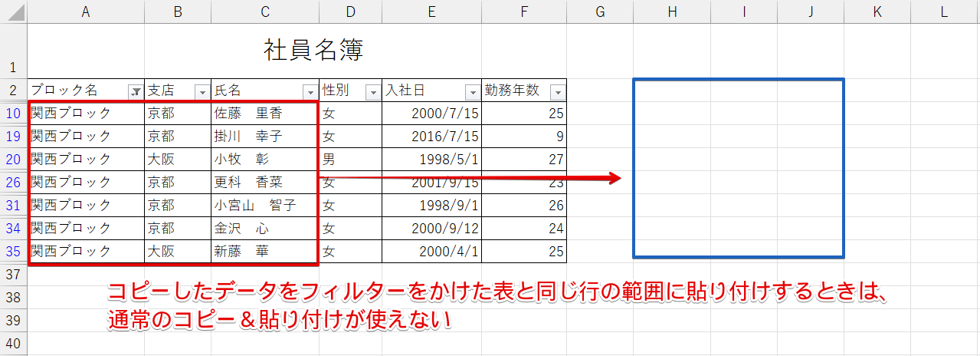Click the date cell 2000/4/1

tap(431, 251)
